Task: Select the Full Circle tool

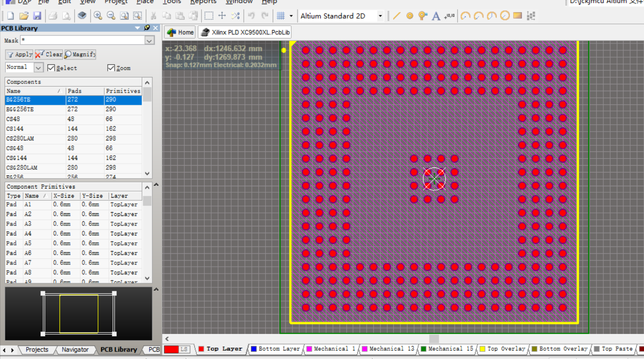Action: [505, 16]
